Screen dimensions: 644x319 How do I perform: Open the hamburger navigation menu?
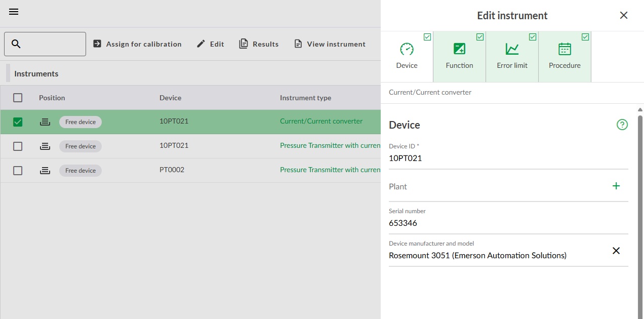[14, 12]
